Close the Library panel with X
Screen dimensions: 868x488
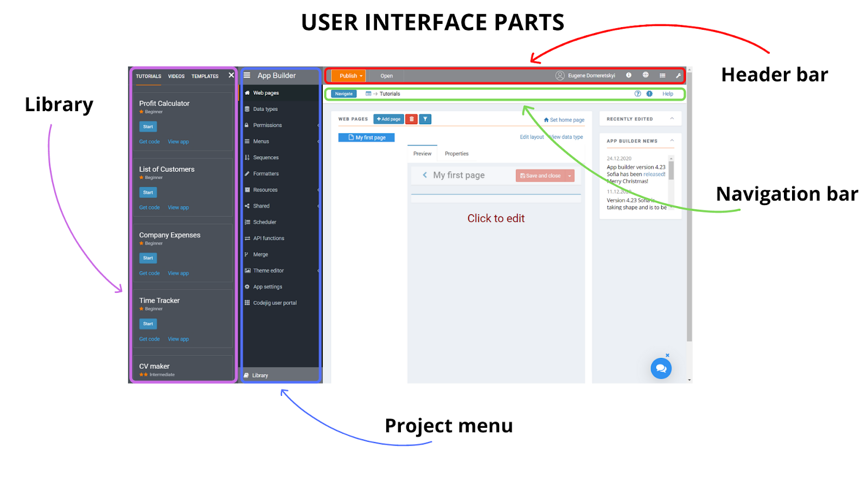[x=231, y=75]
